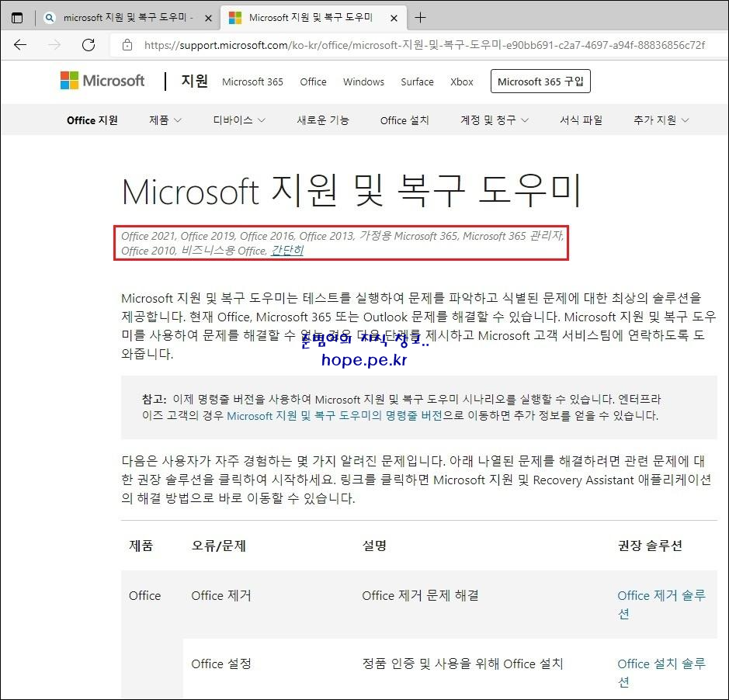Open the tab actions menu icon

(x=17, y=18)
